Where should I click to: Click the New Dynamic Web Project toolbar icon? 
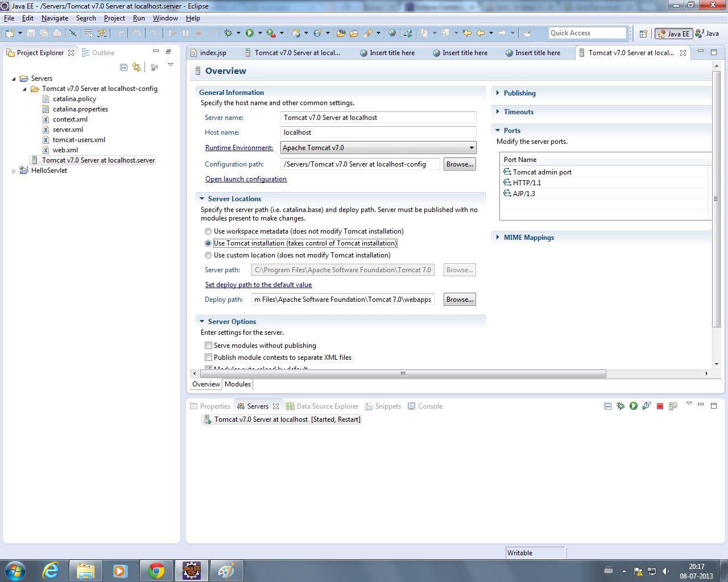[x=296, y=33]
